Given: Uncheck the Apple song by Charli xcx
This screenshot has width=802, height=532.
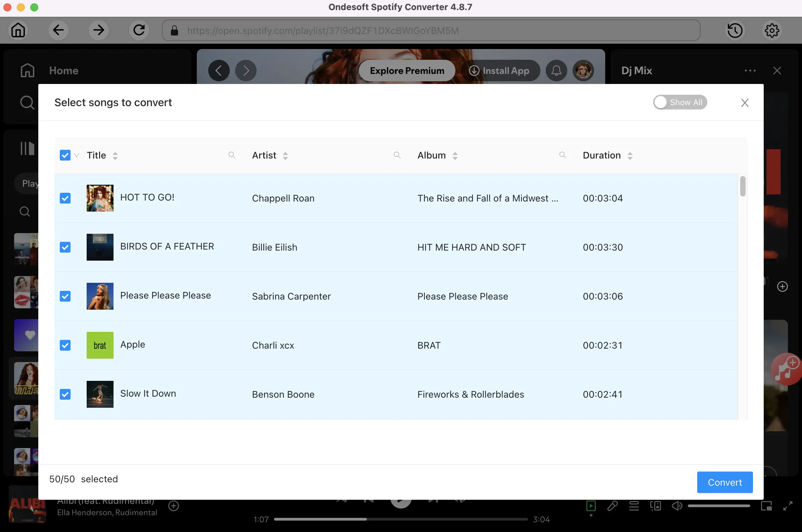Looking at the screenshot, I should tap(65, 345).
